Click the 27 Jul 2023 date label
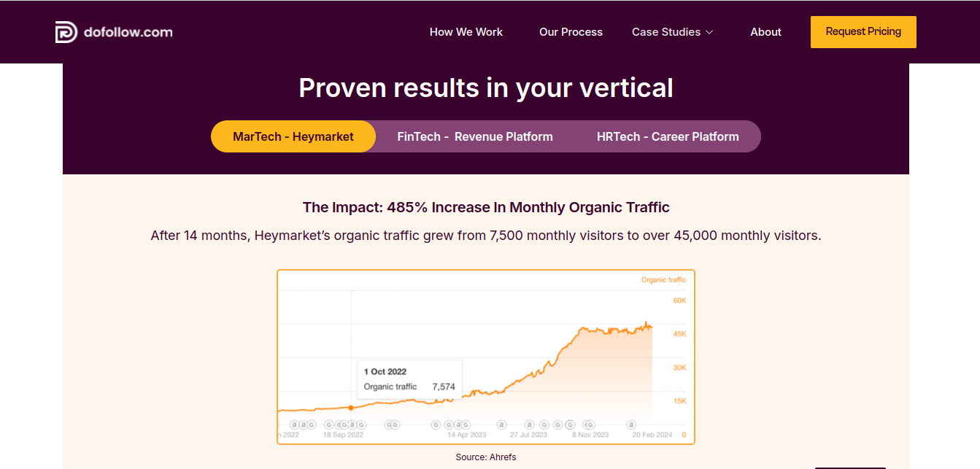The image size is (980, 469). (528, 435)
